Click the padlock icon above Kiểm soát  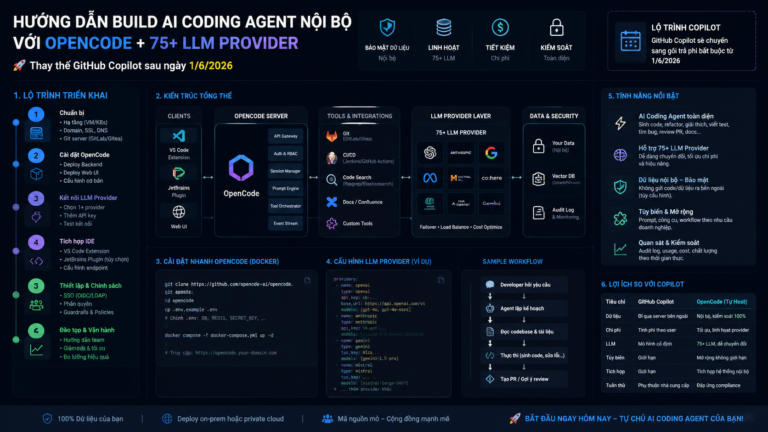point(556,28)
